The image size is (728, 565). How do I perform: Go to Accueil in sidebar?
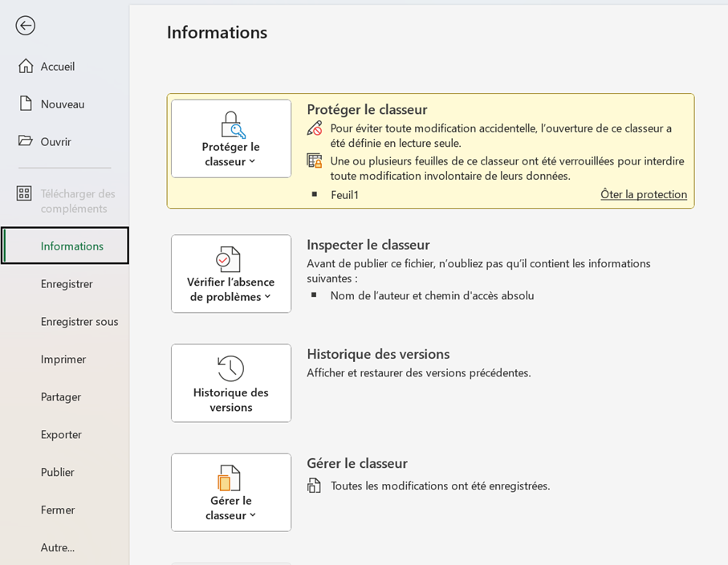(x=64, y=67)
